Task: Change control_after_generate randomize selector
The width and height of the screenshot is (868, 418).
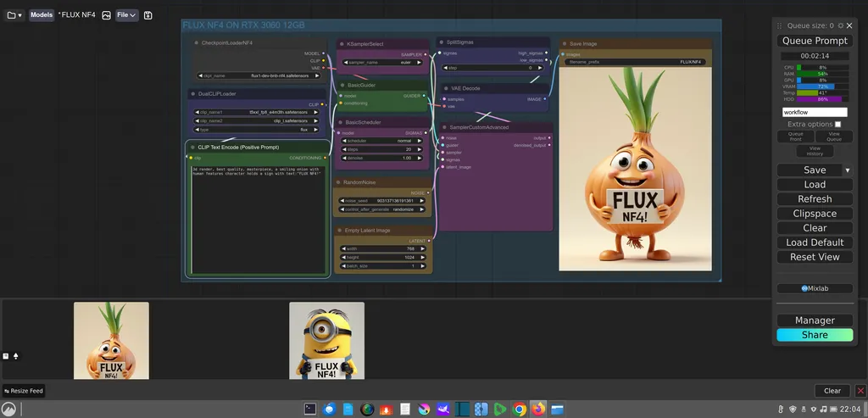Action: tap(382, 209)
